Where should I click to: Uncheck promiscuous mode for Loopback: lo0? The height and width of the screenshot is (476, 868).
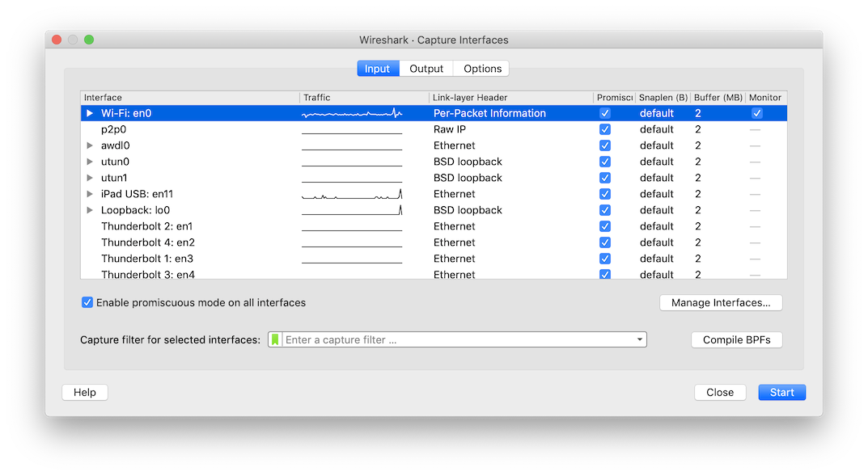(604, 210)
